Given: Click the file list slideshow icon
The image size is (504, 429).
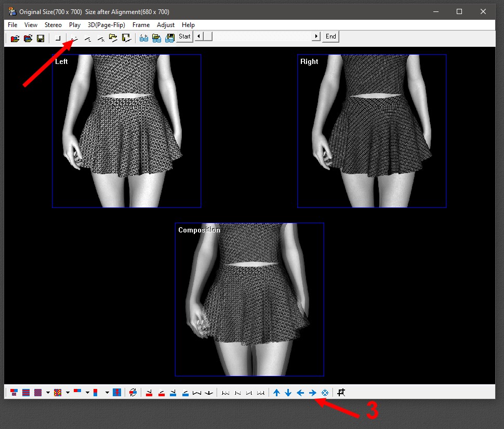Looking at the screenshot, I should pyautogui.click(x=126, y=38).
